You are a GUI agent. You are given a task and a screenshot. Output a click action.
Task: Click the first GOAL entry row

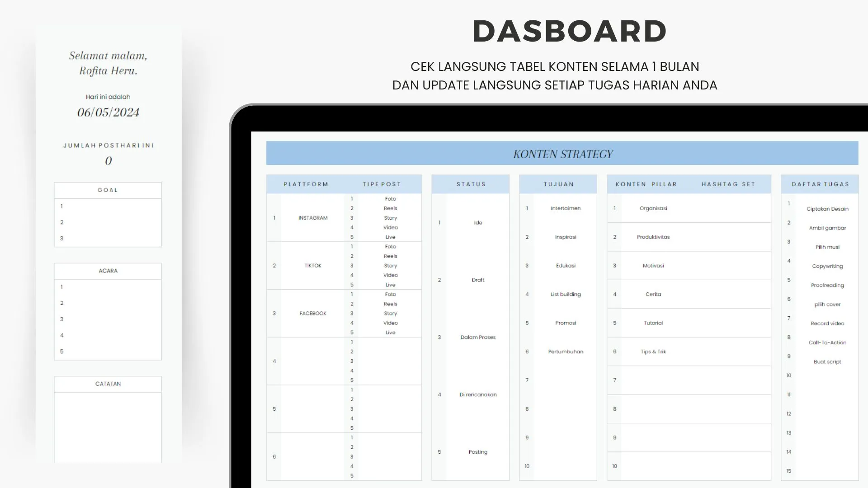pos(108,206)
